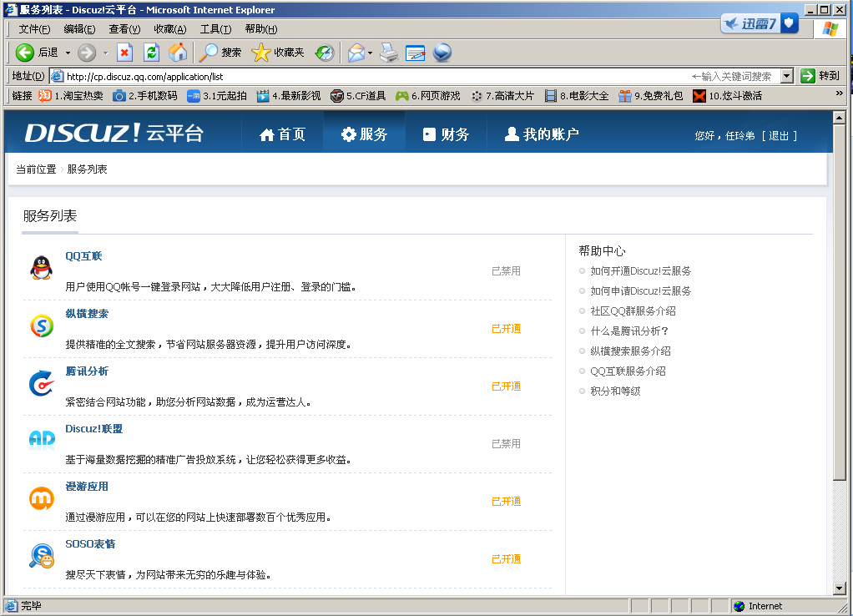853x616 pixels.
Task: Go to the browser Home page icon
Action: 178,53
